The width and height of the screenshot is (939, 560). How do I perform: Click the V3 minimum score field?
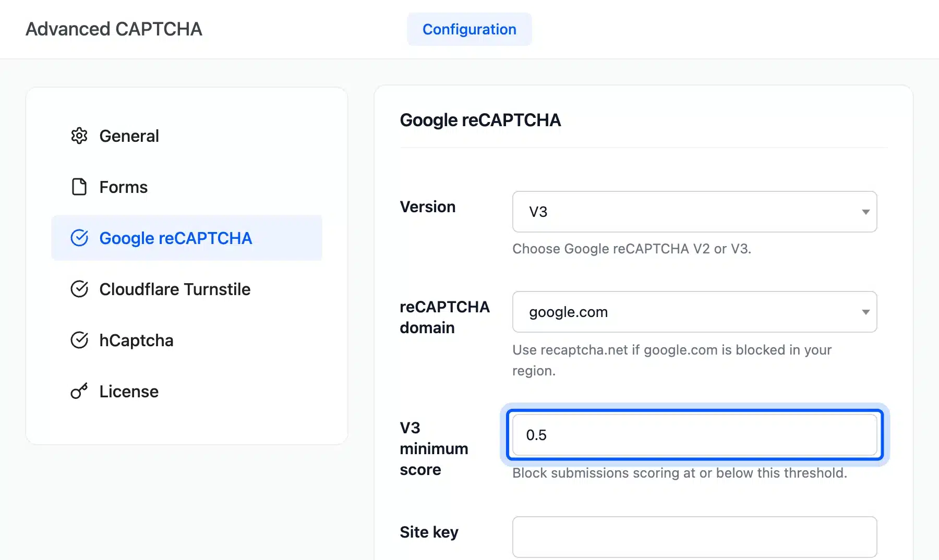point(695,435)
